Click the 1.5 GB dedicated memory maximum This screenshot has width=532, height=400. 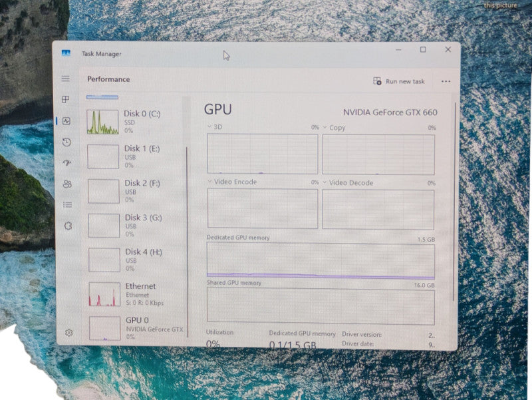[426, 240]
